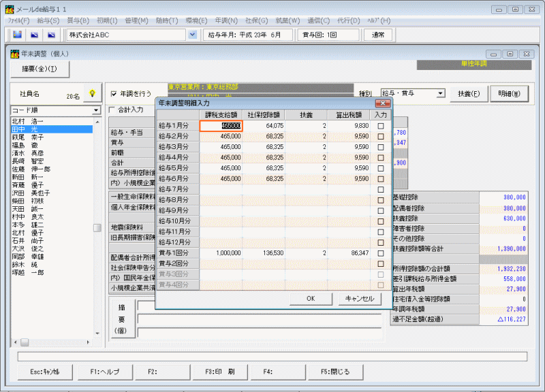
Task: Open the 就業(W) menu
Action: click(287, 20)
